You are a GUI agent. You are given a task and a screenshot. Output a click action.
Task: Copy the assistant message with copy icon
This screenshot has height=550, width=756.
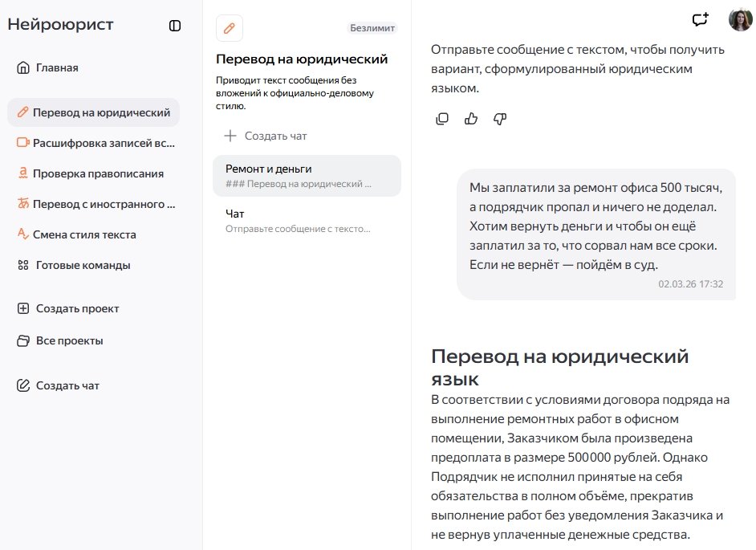(x=442, y=119)
